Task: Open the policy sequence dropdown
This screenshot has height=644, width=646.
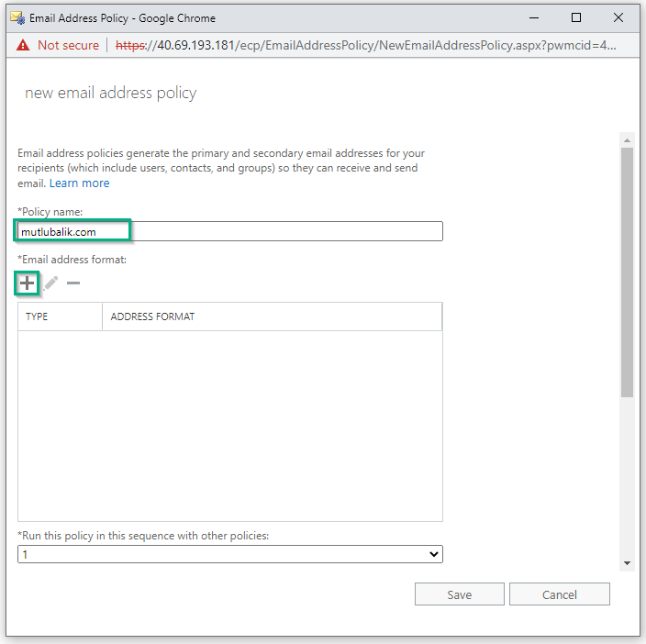Action: point(230,554)
